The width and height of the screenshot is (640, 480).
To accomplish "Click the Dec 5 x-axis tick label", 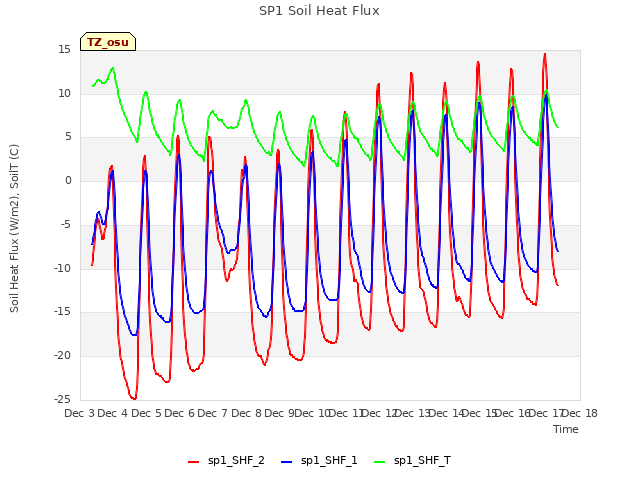I will click(x=146, y=413).
